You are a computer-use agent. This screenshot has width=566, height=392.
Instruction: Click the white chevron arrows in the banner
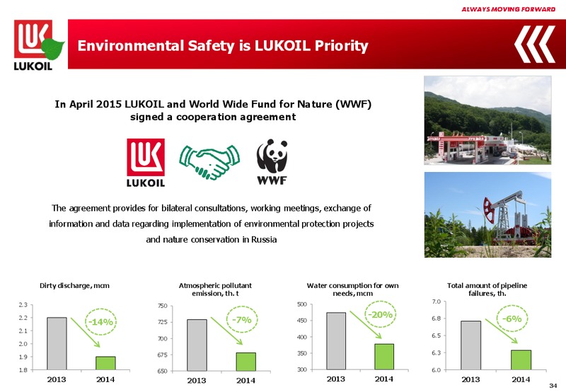(535, 44)
